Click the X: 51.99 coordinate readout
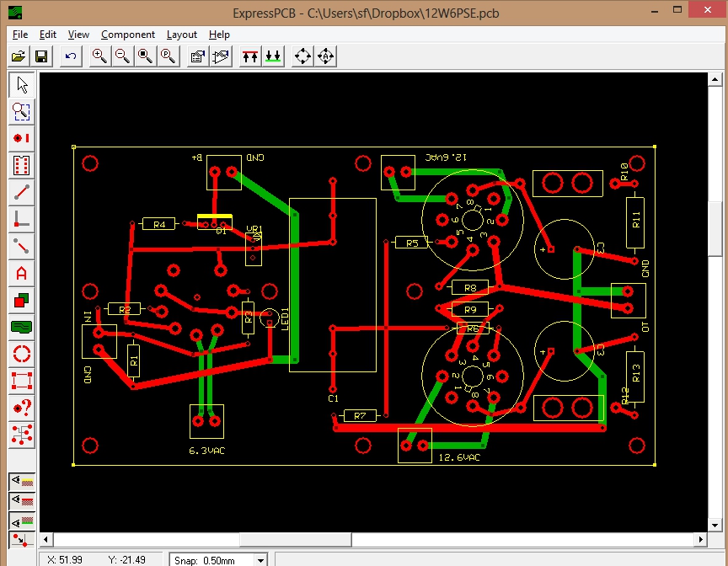Screen dimensions: 728x566 coord(65,560)
